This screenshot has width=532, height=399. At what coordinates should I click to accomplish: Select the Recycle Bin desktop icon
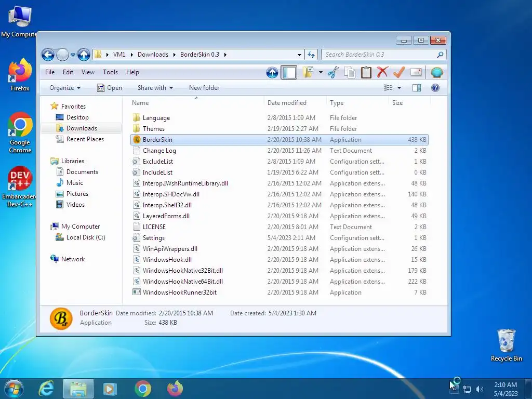click(506, 345)
